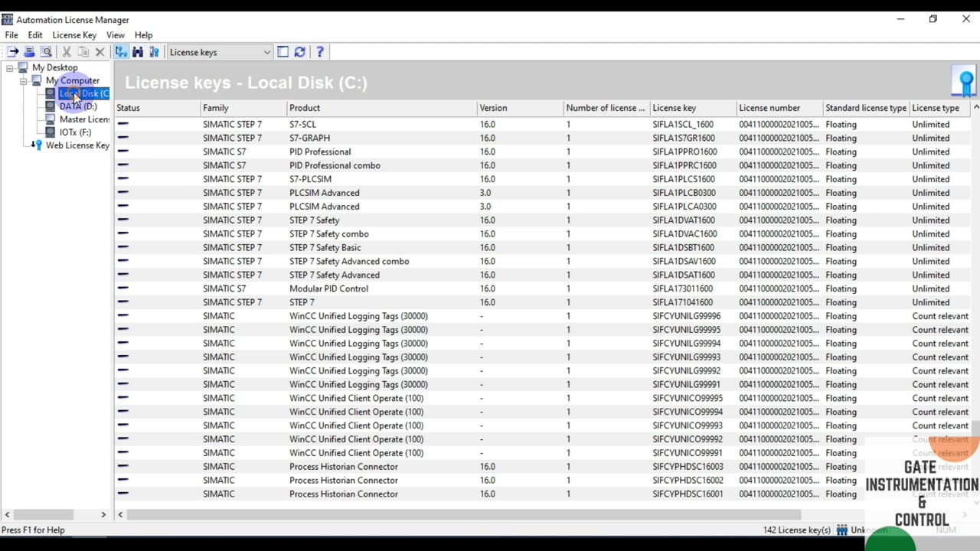Click the Transfer license key toolbar icon

(13, 52)
